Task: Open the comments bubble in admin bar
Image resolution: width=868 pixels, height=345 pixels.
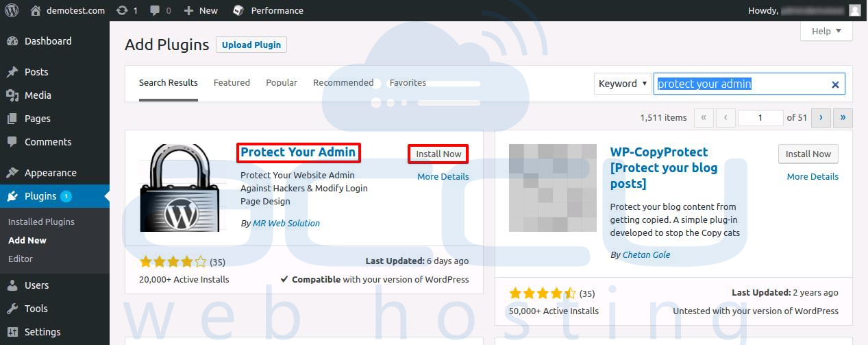Action: (x=160, y=10)
